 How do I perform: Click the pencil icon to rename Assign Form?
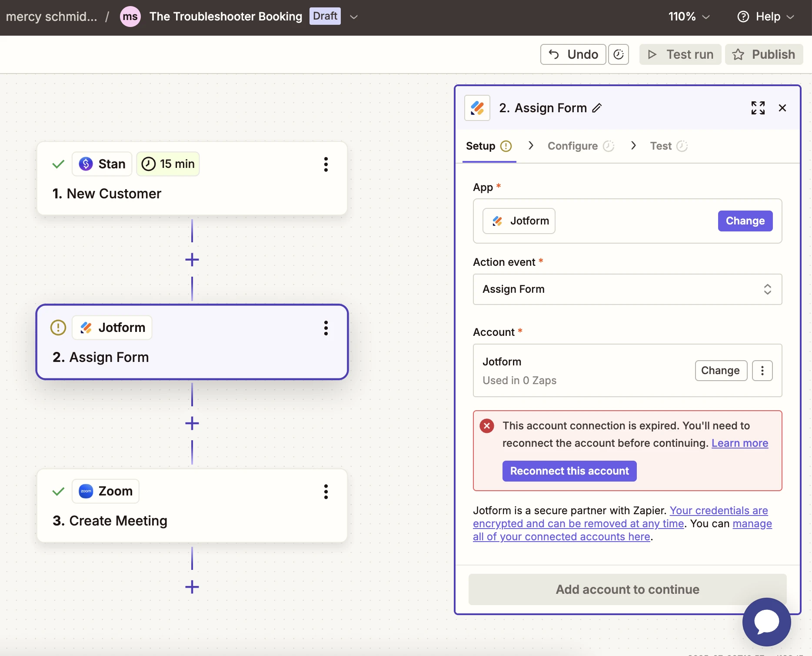point(597,107)
